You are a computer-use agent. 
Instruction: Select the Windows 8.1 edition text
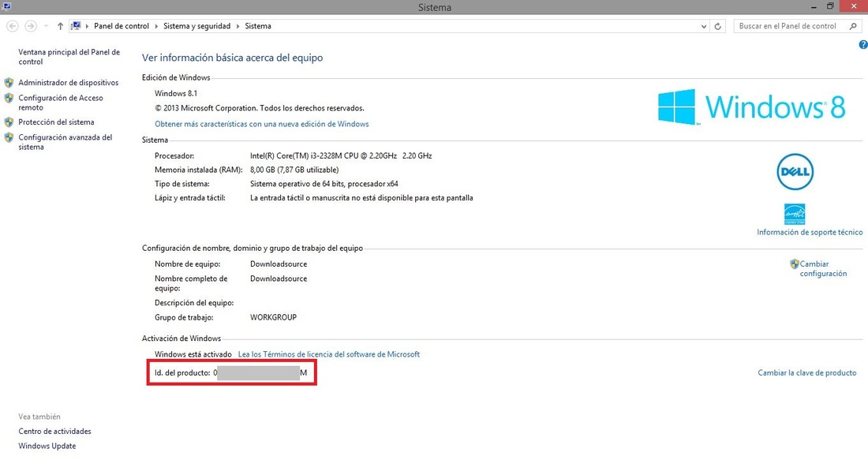click(x=176, y=93)
